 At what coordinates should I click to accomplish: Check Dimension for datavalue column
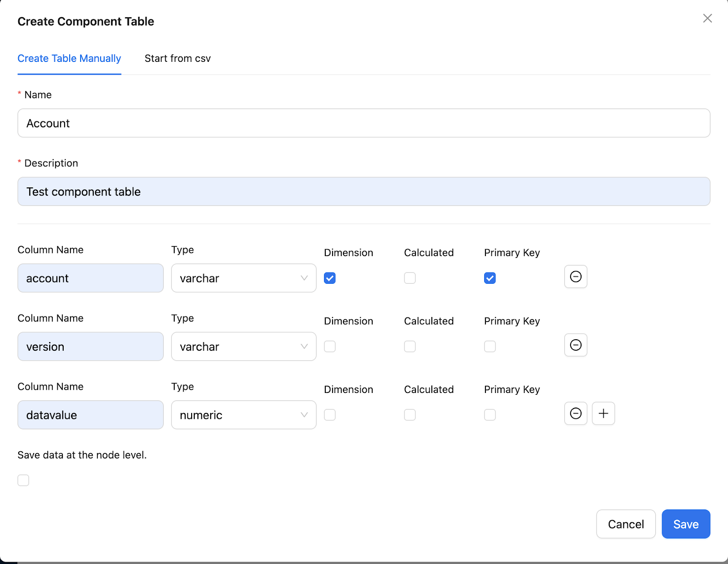[330, 415]
